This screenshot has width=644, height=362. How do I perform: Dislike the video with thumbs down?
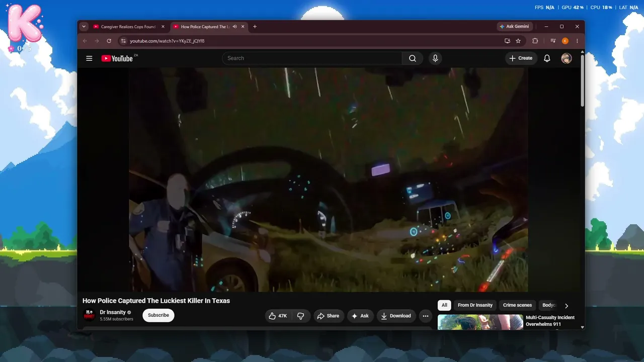tap(301, 316)
